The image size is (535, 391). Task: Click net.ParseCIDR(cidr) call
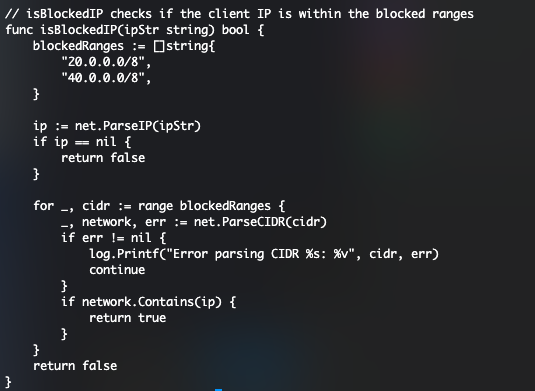[x=260, y=222]
